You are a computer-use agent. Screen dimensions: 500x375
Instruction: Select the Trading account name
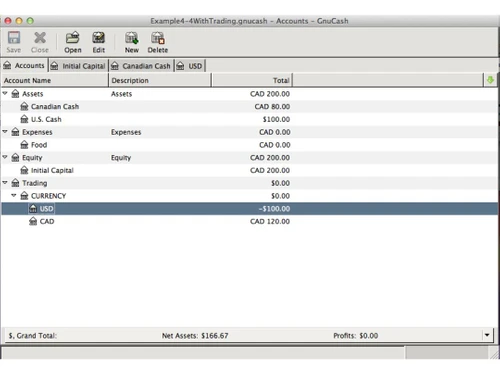click(35, 183)
